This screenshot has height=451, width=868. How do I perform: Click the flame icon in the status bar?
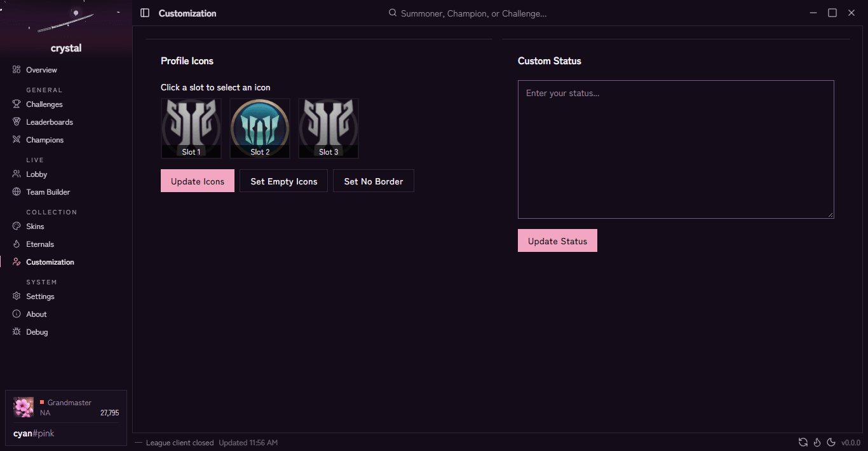(817, 443)
